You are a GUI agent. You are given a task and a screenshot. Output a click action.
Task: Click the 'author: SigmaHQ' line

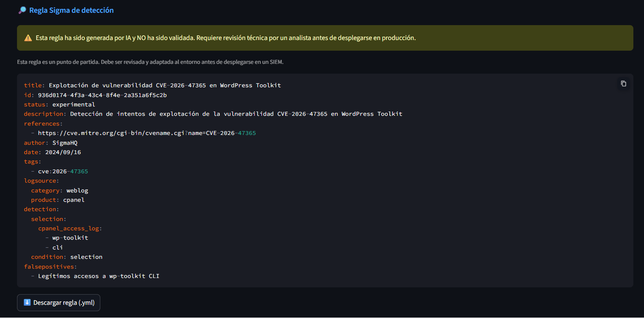[51, 143]
